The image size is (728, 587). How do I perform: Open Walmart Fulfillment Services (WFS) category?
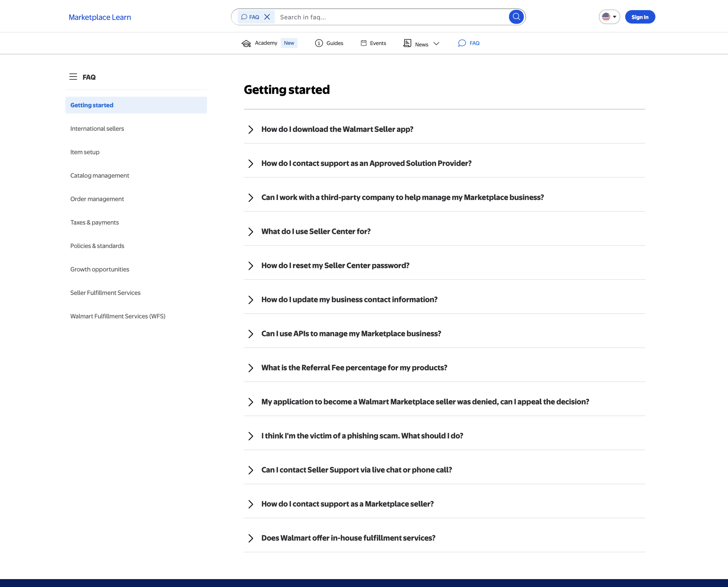[x=118, y=316]
